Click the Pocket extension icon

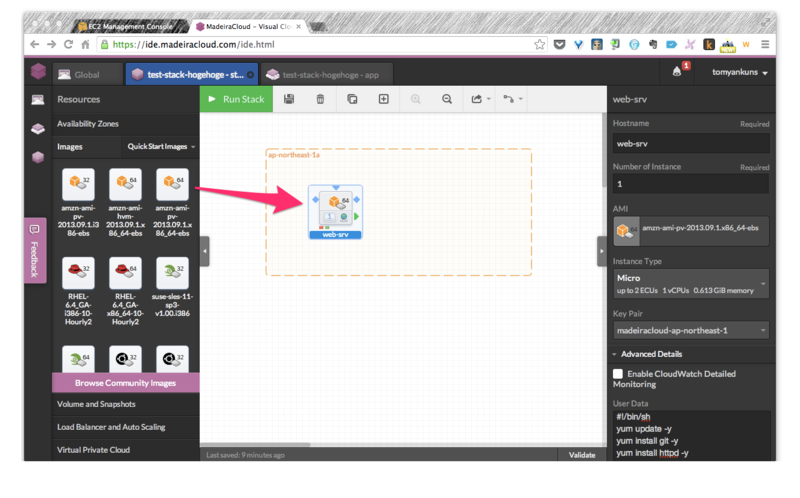[560, 44]
